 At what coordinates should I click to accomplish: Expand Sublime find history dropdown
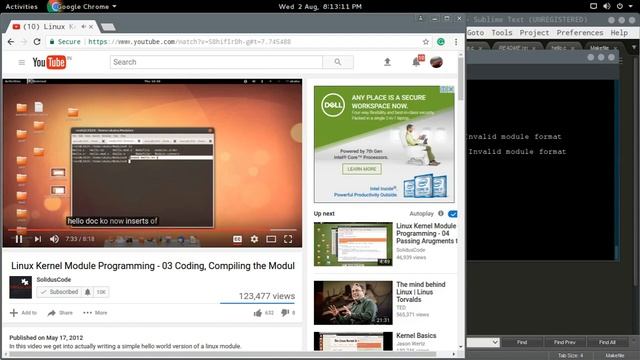[495, 342]
